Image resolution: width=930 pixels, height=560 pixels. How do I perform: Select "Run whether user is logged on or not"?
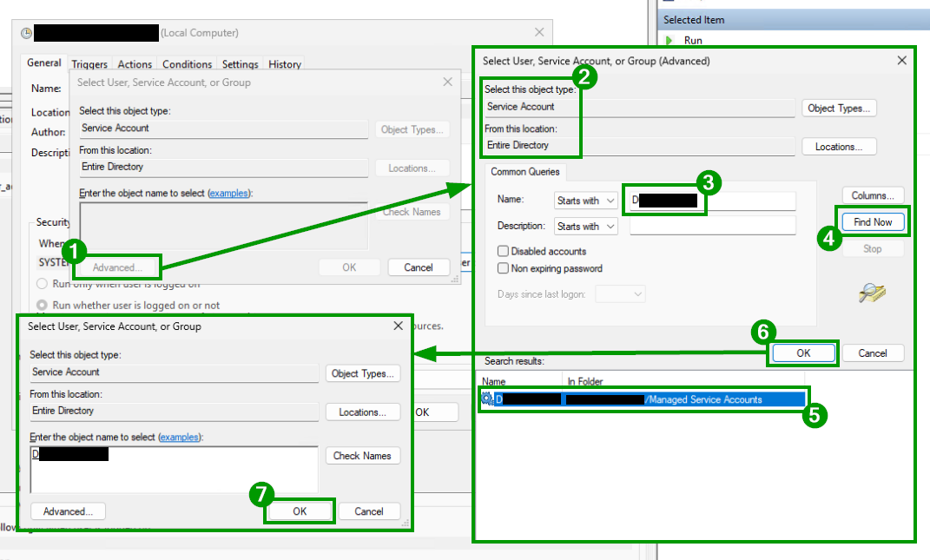click(x=42, y=305)
